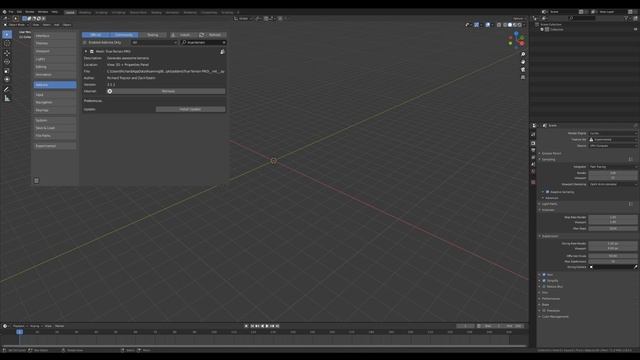
Task: Open Feature Set dropdown showing Experimental
Action: [613, 140]
